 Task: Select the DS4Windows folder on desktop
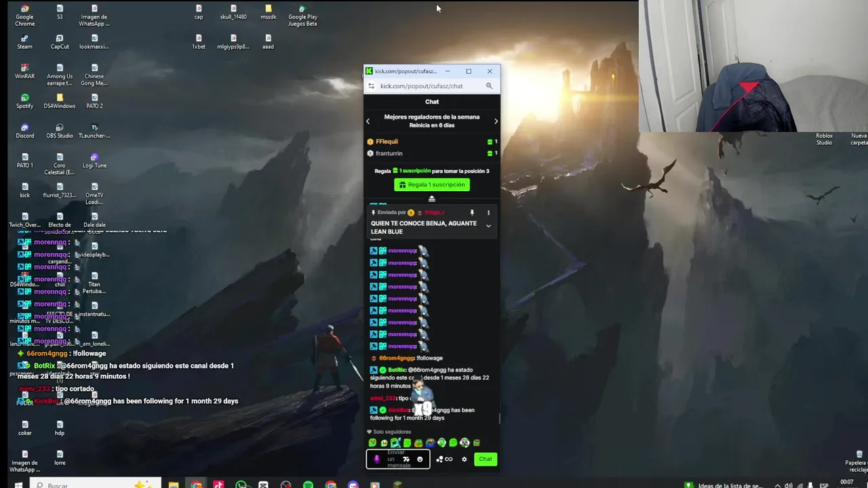(x=60, y=102)
